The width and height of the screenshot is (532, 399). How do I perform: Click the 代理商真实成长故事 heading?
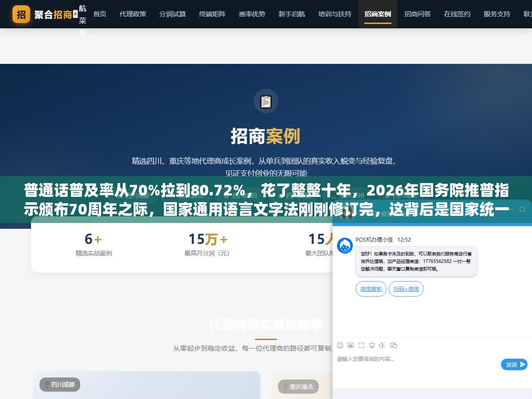[x=266, y=325]
